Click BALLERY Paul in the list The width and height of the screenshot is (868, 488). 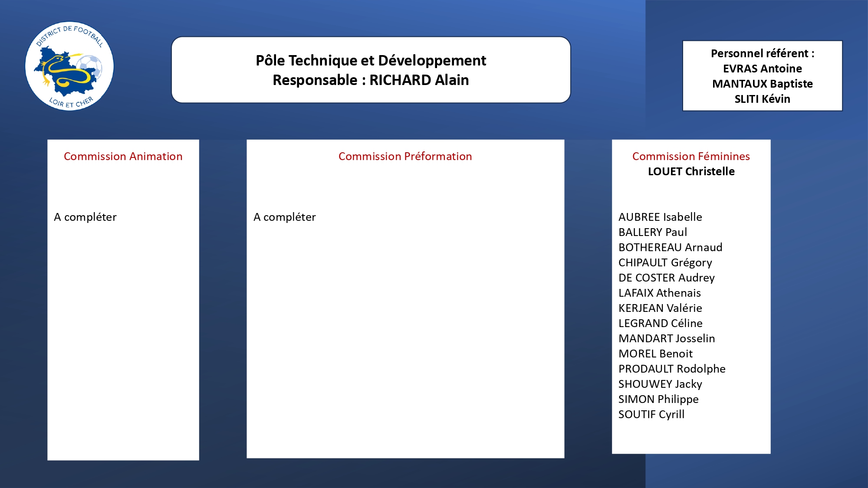653,232
